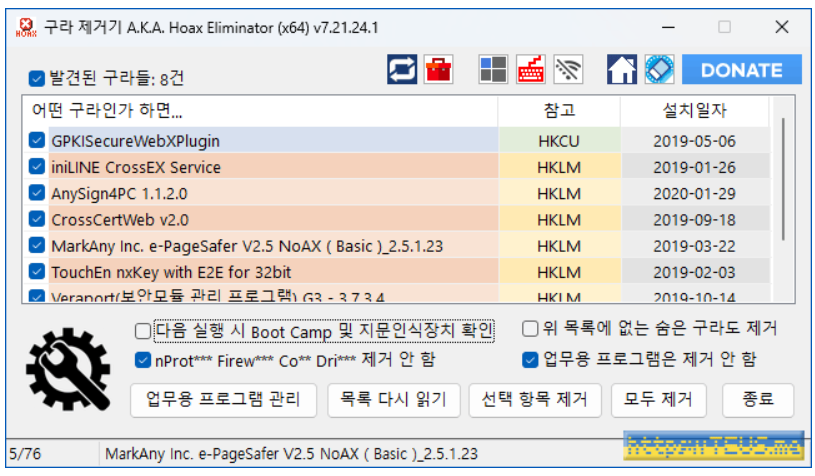This screenshot has width=815, height=476.
Task: Minimize the Hoax Eliminator window
Action: [x=668, y=27]
